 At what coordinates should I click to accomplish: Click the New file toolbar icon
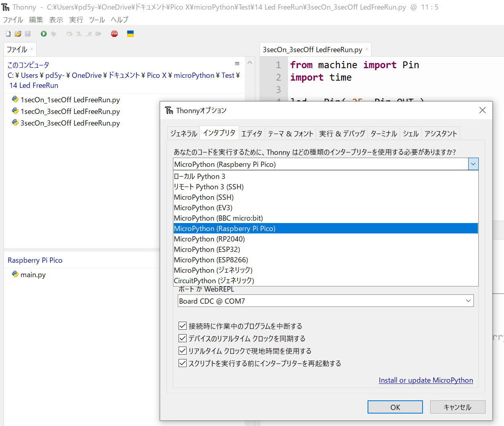(8, 34)
